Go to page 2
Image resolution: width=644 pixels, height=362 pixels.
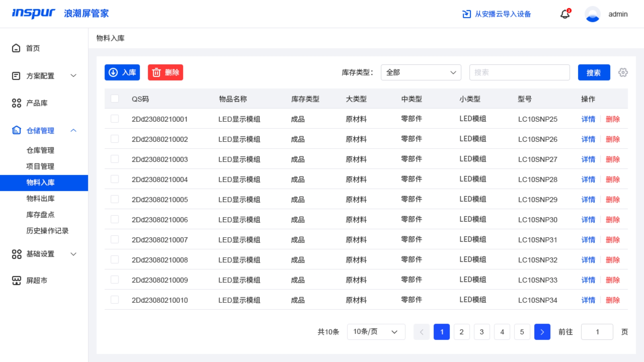point(462,332)
